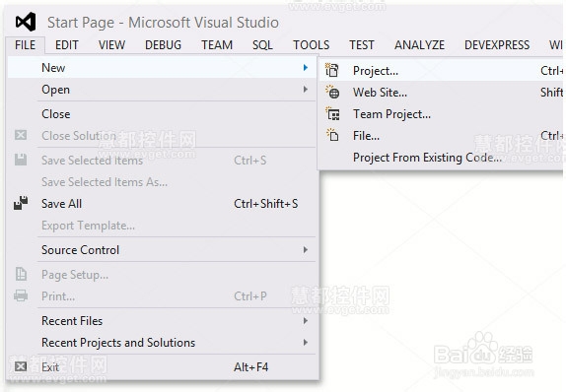Screen dimensions: 566x392
Task: Open the TOOLS menu
Action: coord(312,45)
